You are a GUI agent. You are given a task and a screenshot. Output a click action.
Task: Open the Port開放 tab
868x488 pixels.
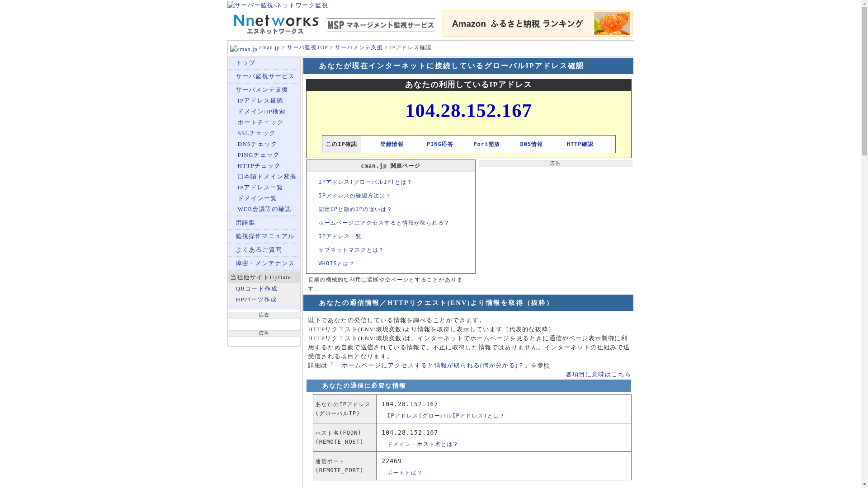click(x=486, y=144)
